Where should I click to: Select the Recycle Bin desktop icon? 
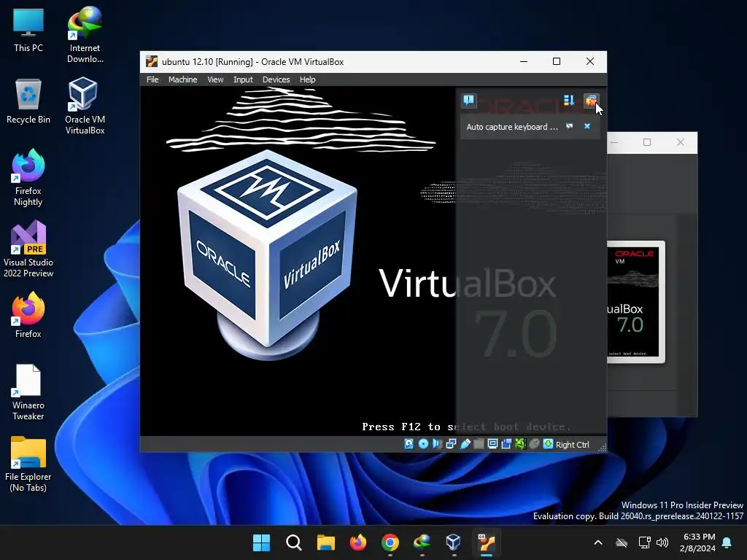28,101
